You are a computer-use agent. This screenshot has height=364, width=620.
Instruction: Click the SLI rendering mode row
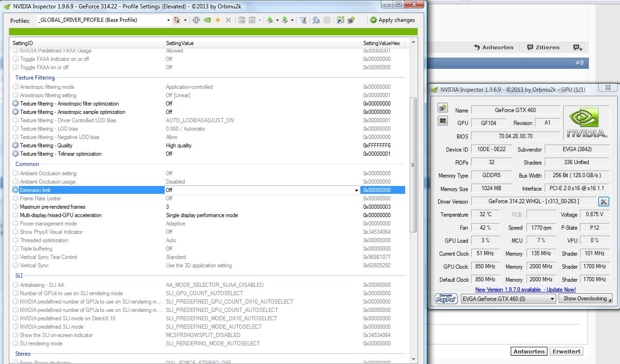pos(208,344)
